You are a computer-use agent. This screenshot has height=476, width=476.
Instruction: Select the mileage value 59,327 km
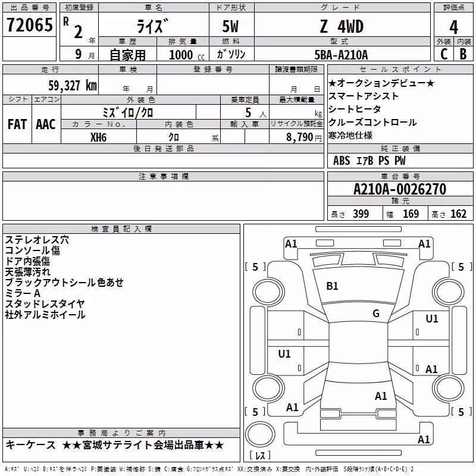tap(73, 86)
